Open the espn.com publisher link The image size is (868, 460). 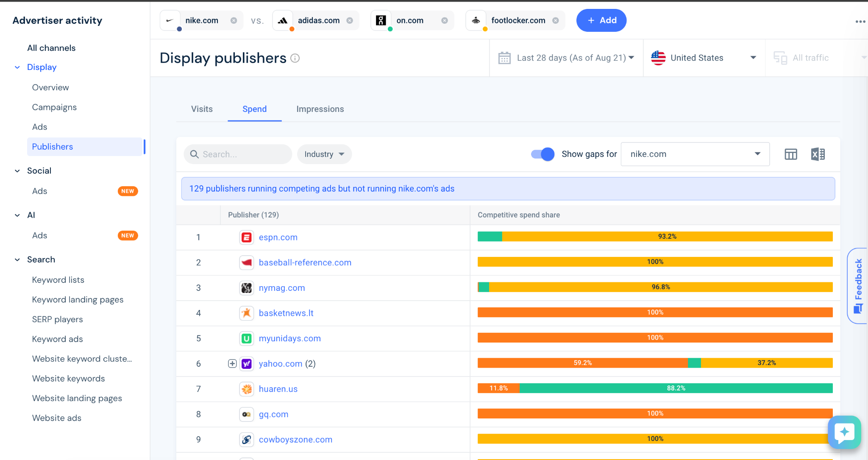pyautogui.click(x=278, y=237)
